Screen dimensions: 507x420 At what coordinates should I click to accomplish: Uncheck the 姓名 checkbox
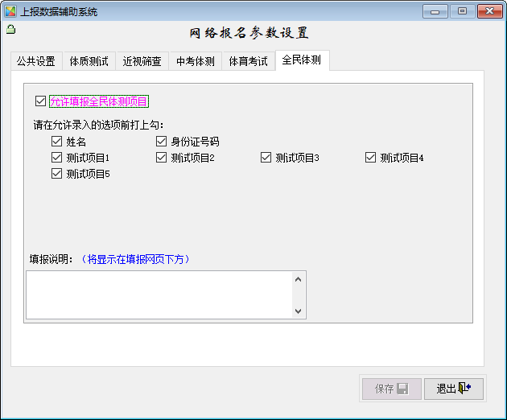tap(56, 142)
